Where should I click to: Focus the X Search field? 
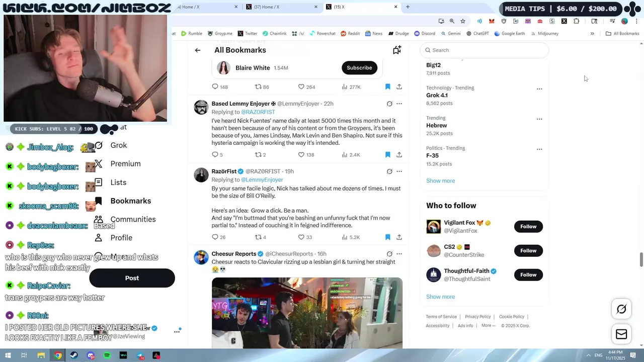(x=485, y=50)
